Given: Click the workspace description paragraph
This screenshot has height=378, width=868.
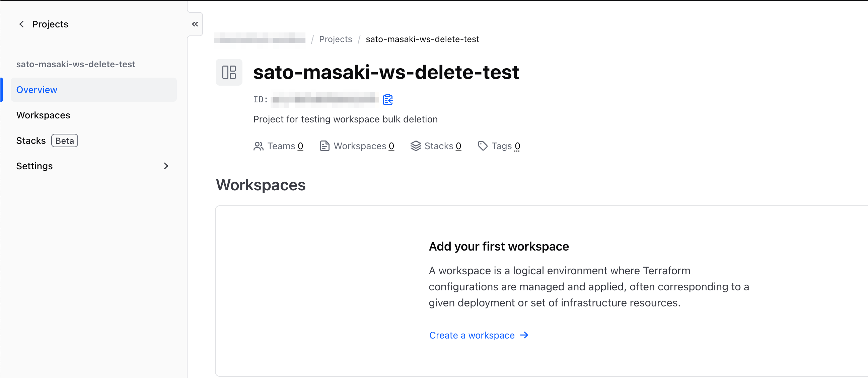Looking at the screenshot, I should pos(589,287).
